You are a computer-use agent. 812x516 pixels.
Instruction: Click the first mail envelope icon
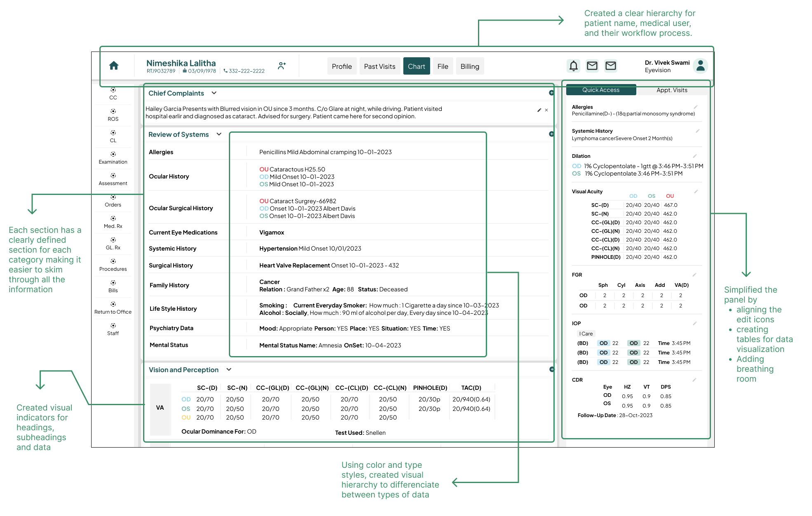[592, 66]
